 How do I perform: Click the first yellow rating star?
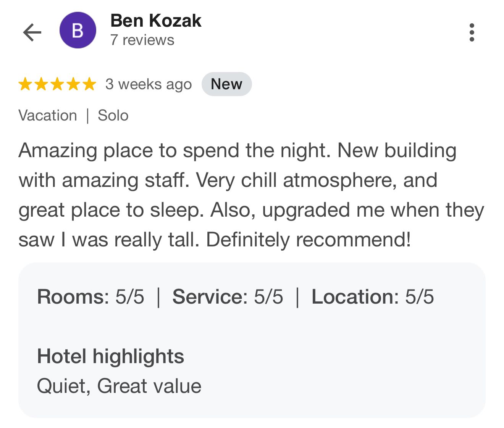[25, 84]
